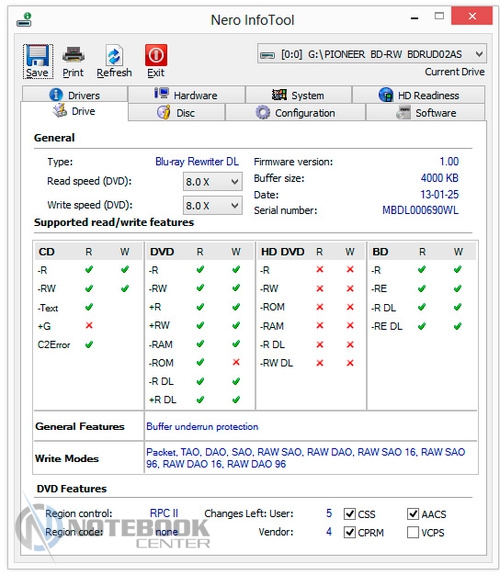Click the Blu-ray Rewriter DL type value
Image resolution: width=500 pixels, height=575 pixels.
tap(197, 161)
